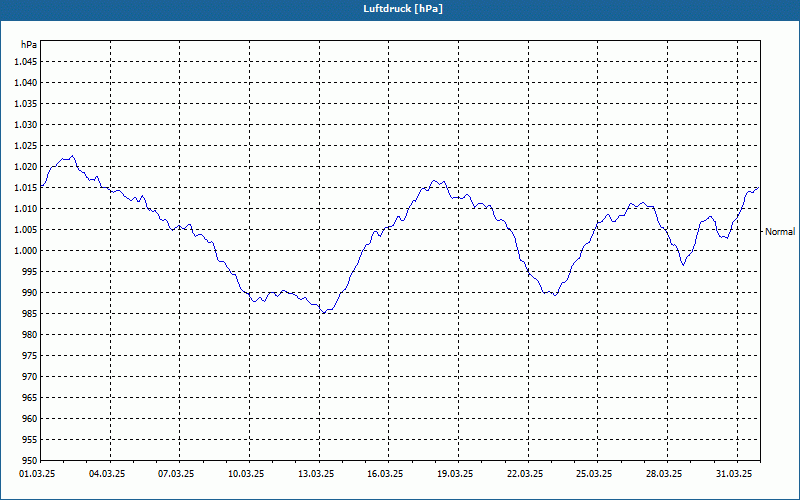Select the 1.030 y-axis value
Viewport: 800px width, 500px height.
click(26, 124)
